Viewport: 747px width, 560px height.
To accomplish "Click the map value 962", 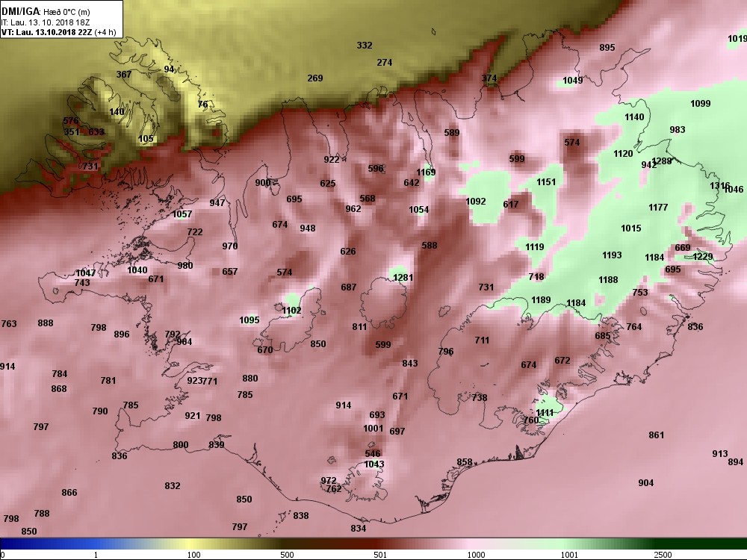I will [353, 209].
